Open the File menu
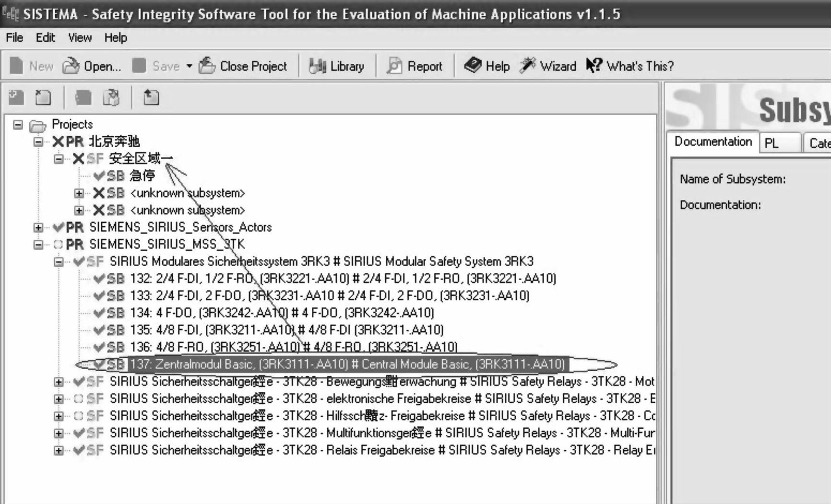 14,37
